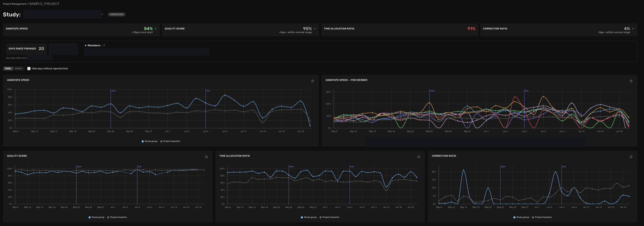Expand Correction Ratio card chevron

633,29
